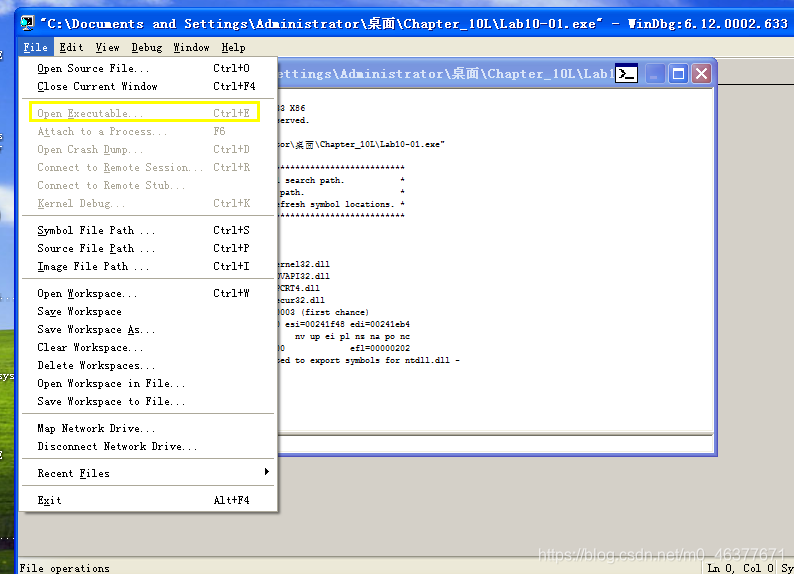This screenshot has width=794, height=574.
Task: Choose Exit from the File menu
Action: (148, 501)
